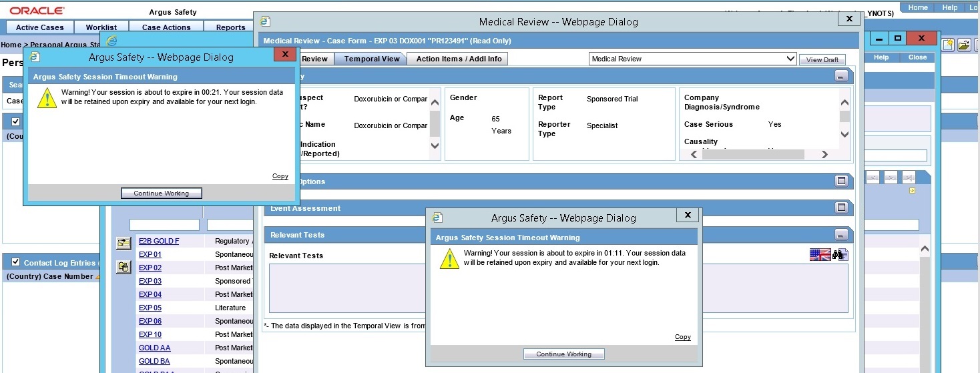Click the row-assign icon beside E2B GOLD F
This screenshot has width=980, height=373.
click(124, 243)
